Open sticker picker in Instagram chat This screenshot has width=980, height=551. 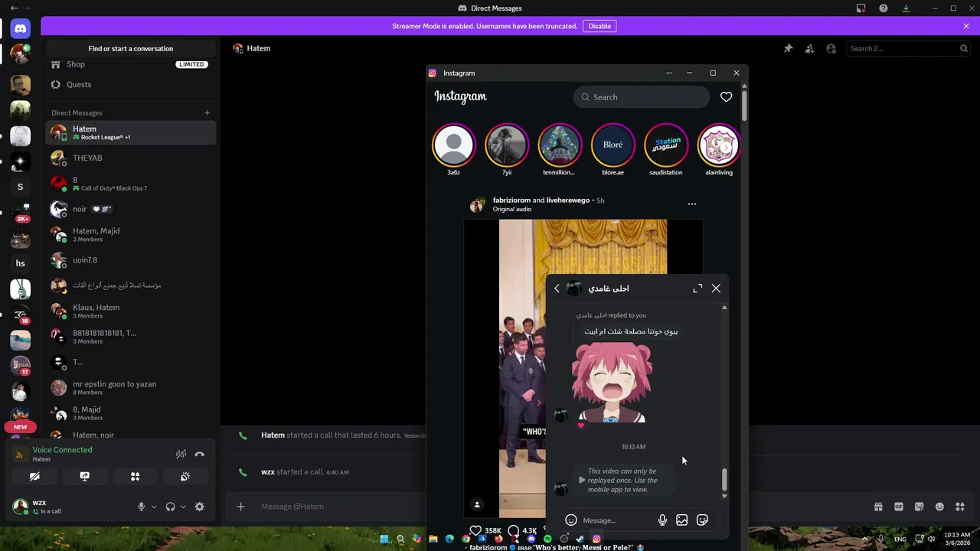[702, 520]
